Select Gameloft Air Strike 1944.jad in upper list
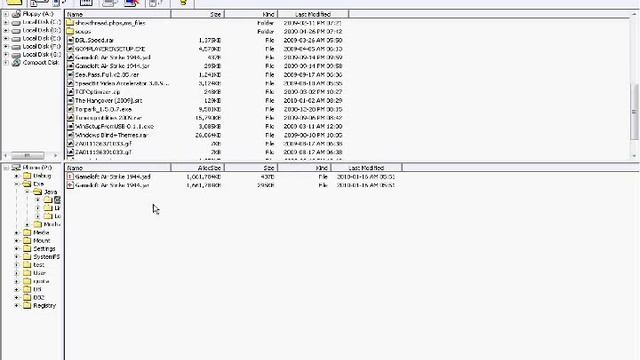The height and width of the screenshot is (360, 640). [113, 58]
